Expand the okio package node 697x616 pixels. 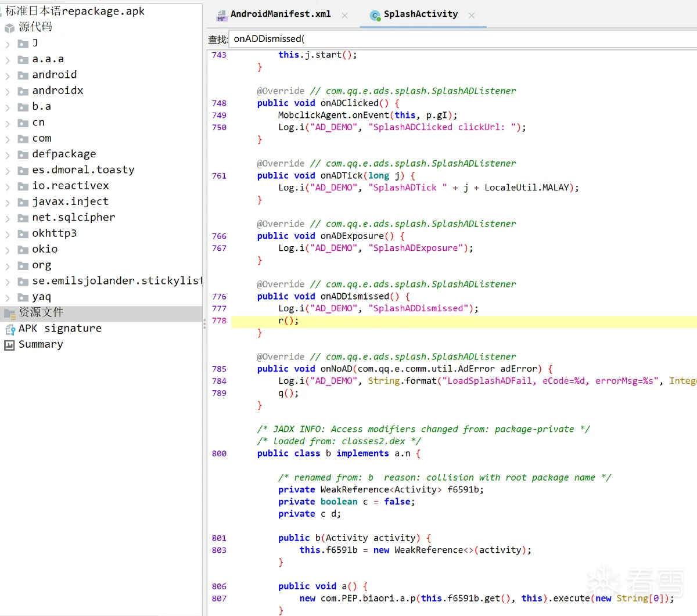(x=8, y=250)
